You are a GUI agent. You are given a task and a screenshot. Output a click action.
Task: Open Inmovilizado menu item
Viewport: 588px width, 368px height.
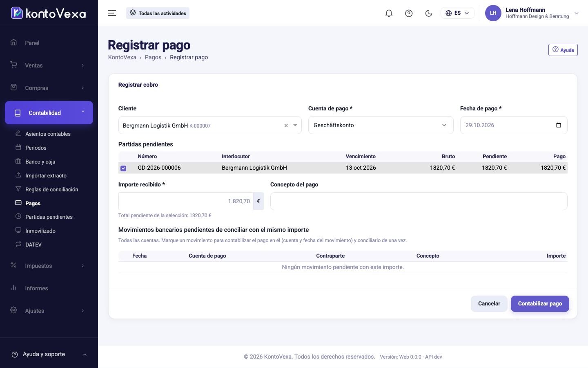[40, 231]
